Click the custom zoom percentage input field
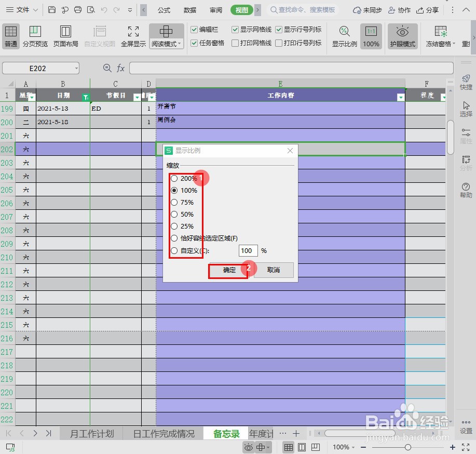The height and width of the screenshot is (454, 476). pyautogui.click(x=248, y=250)
